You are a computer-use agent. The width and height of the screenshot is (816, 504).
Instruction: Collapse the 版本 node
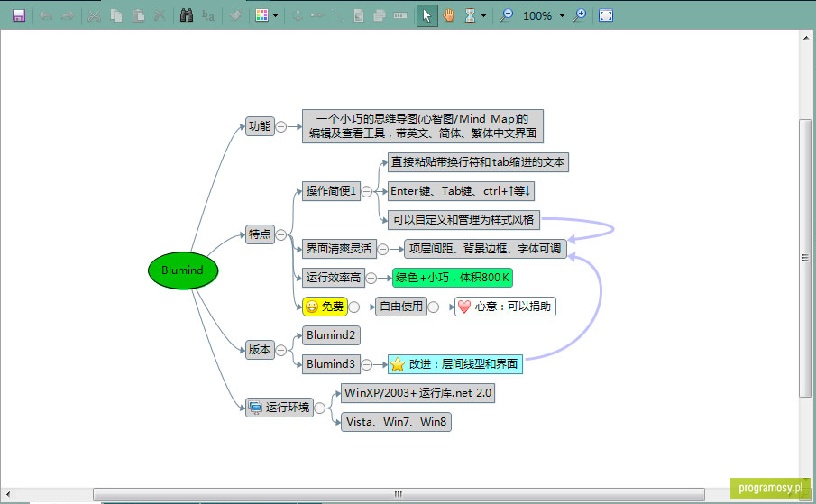click(281, 350)
